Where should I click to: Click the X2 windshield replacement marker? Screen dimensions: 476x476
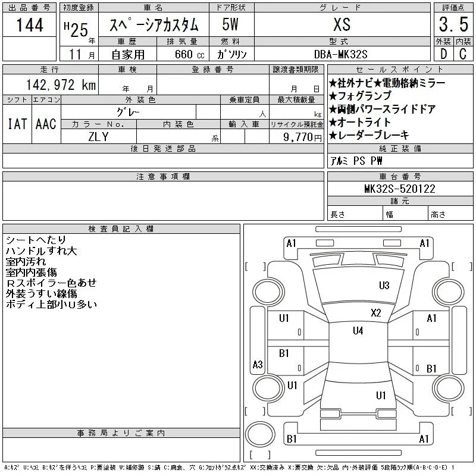tap(376, 313)
